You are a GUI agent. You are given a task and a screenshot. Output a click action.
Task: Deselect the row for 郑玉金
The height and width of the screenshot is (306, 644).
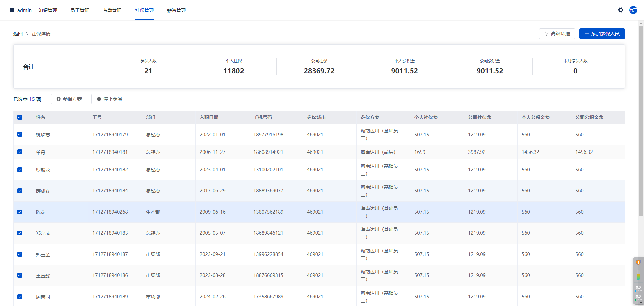20,254
